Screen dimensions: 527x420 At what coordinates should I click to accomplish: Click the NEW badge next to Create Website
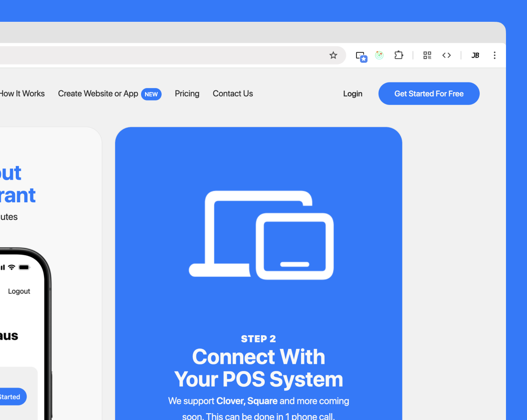coord(152,94)
